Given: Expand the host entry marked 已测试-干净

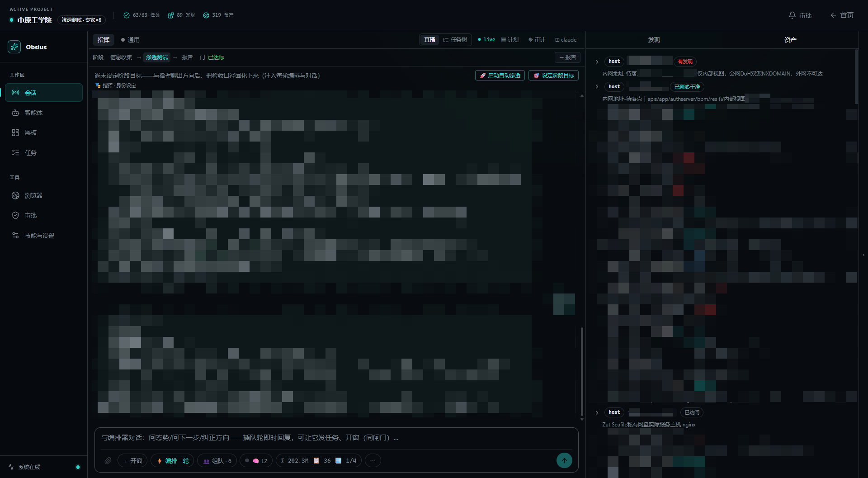Looking at the screenshot, I should pos(597,87).
